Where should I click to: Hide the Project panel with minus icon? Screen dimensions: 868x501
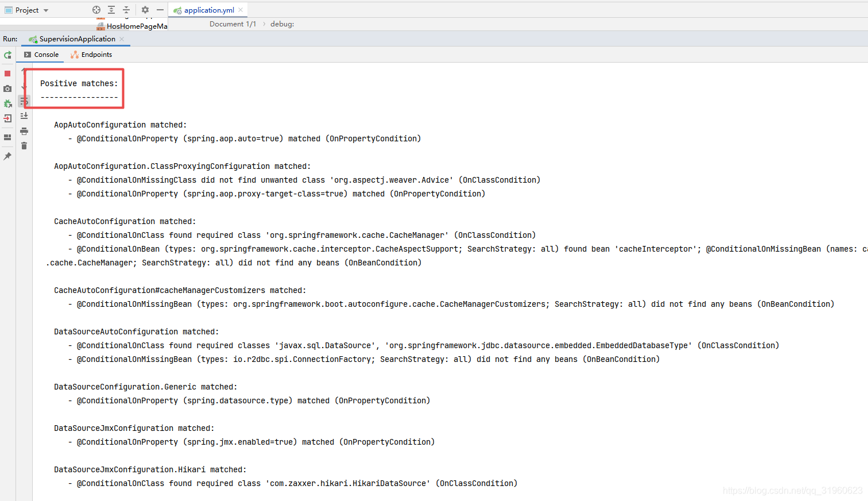[x=160, y=10]
